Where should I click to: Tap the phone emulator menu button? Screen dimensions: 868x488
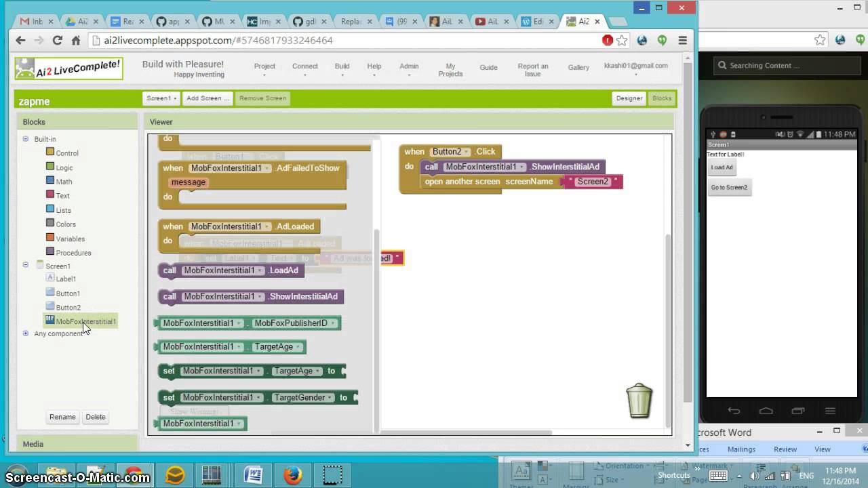(x=830, y=410)
